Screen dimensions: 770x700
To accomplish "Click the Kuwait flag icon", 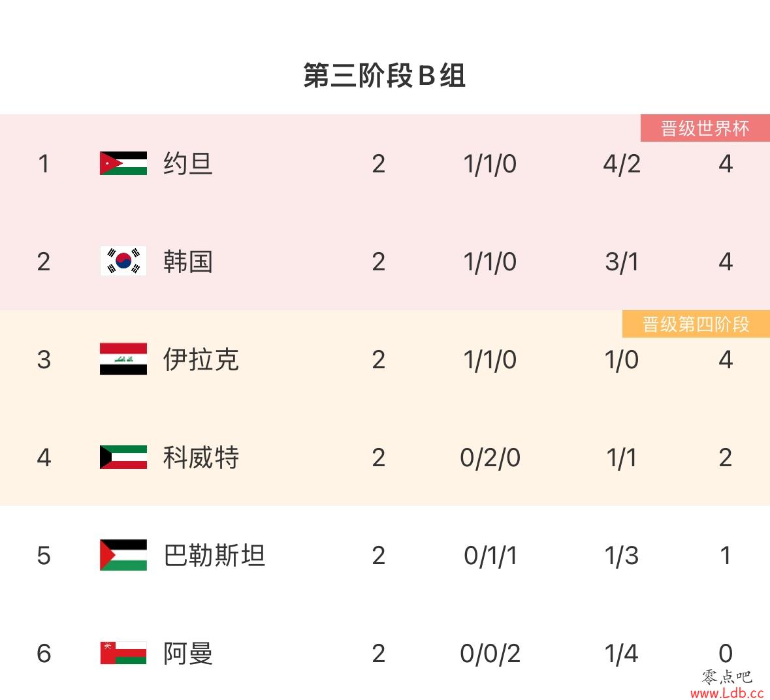I will (123, 457).
